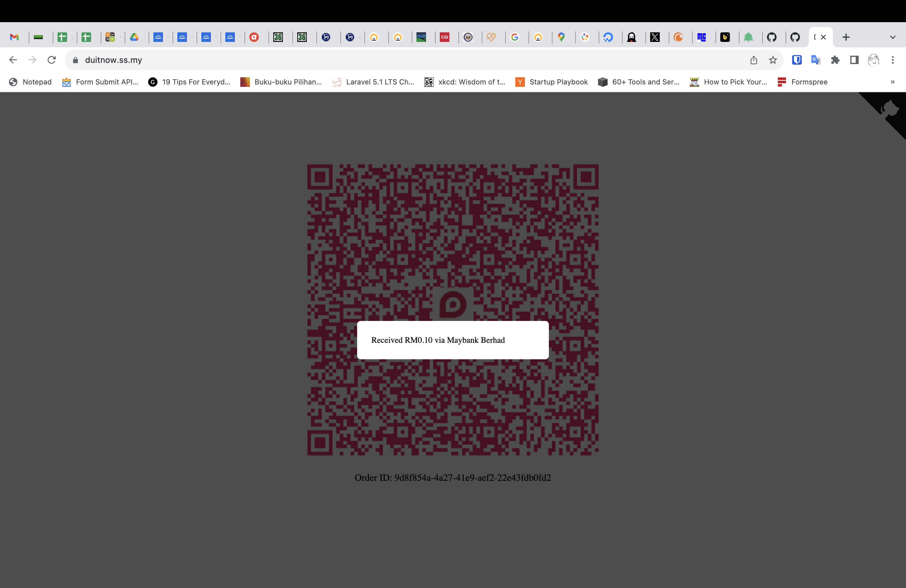Switch to the green bell tab
This screenshot has width=906, height=588.
pos(748,37)
